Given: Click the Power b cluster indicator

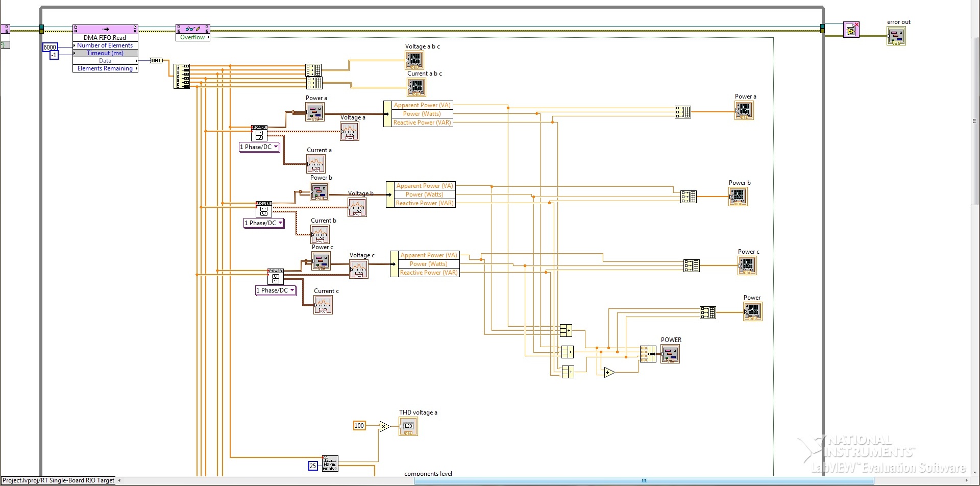Looking at the screenshot, I should click(320, 192).
